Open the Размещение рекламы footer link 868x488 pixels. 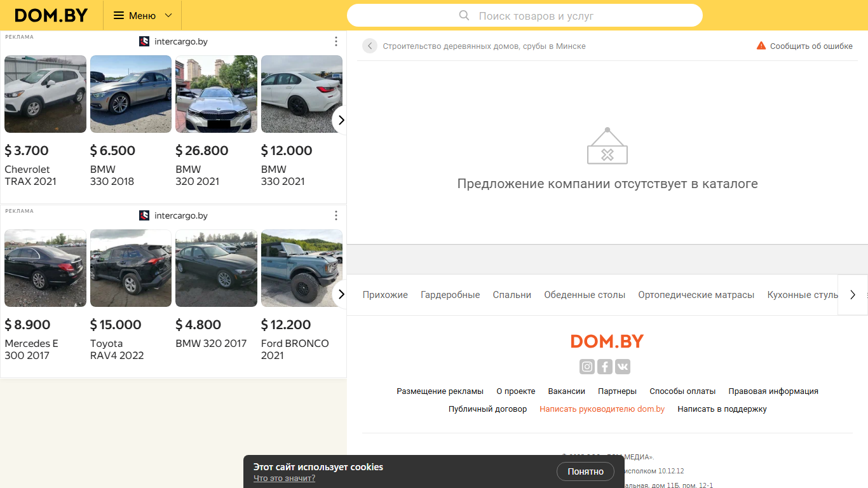[x=440, y=391]
